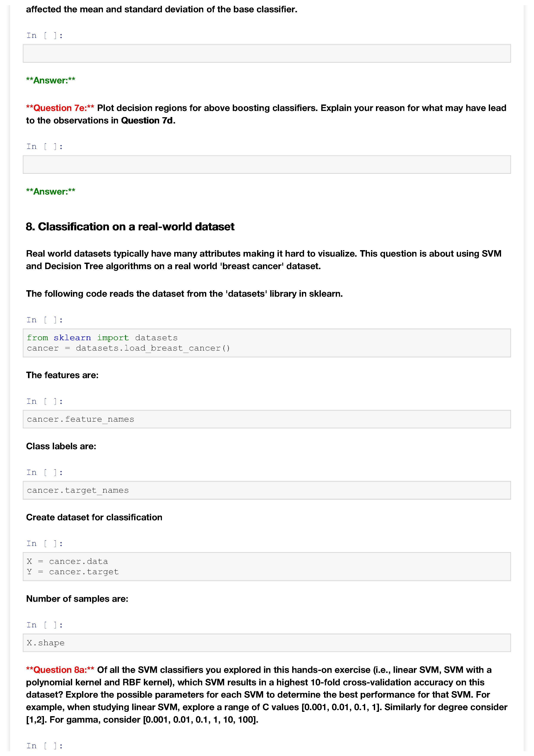Click the X = cancer.data code cell
The image size is (534, 756).
tap(267, 566)
